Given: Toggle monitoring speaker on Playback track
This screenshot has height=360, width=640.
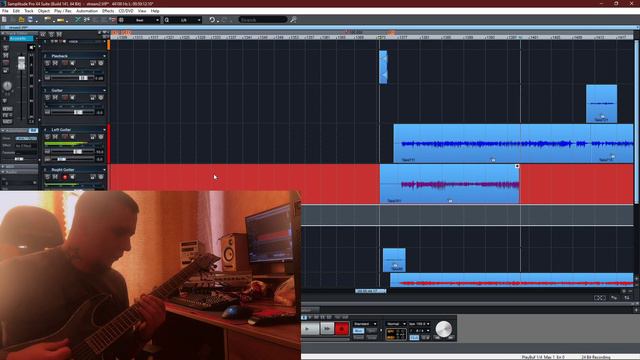Looking at the screenshot, I should (72, 63).
